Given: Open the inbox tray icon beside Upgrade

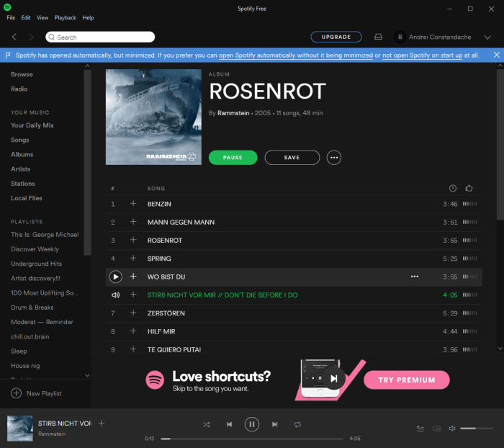Looking at the screenshot, I should (x=378, y=37).
